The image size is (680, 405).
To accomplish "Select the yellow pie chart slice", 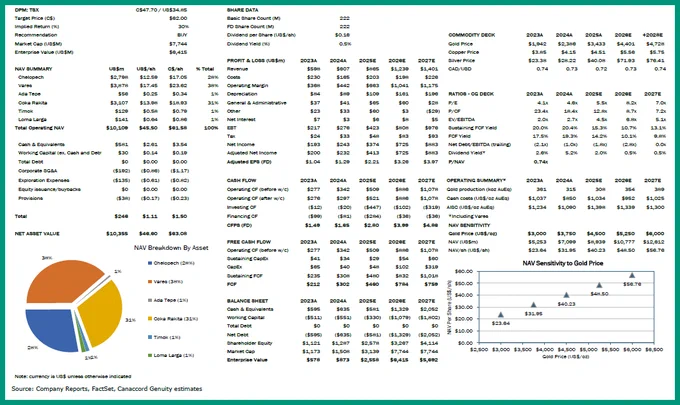I will tap(102, 313).
